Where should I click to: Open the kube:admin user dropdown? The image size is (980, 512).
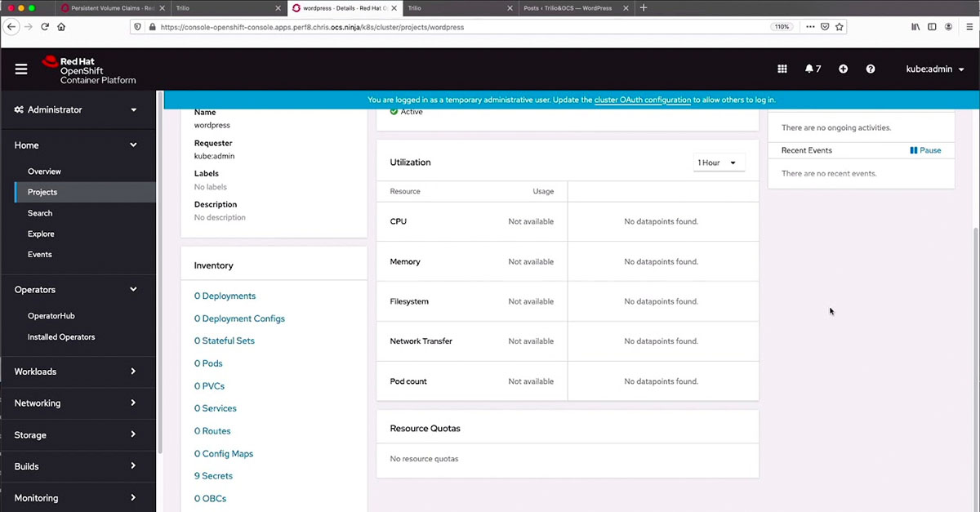(x=935, y=69)
